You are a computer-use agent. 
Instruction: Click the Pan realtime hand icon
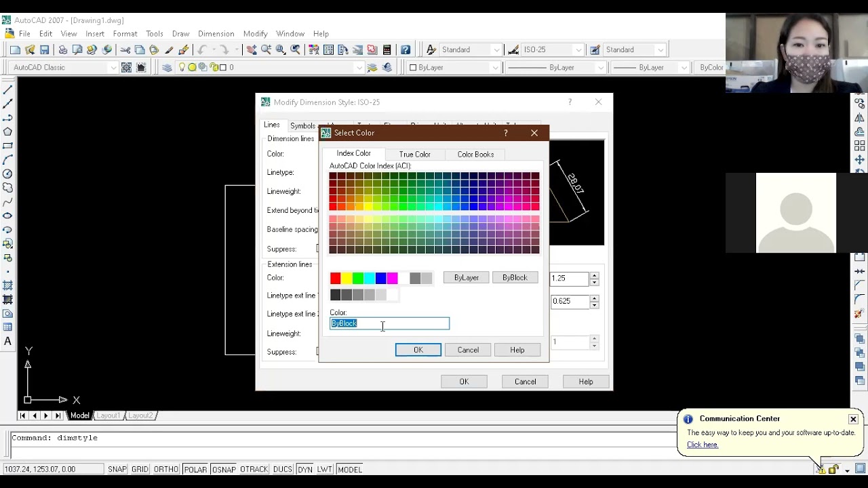click(x=252, y=49)
